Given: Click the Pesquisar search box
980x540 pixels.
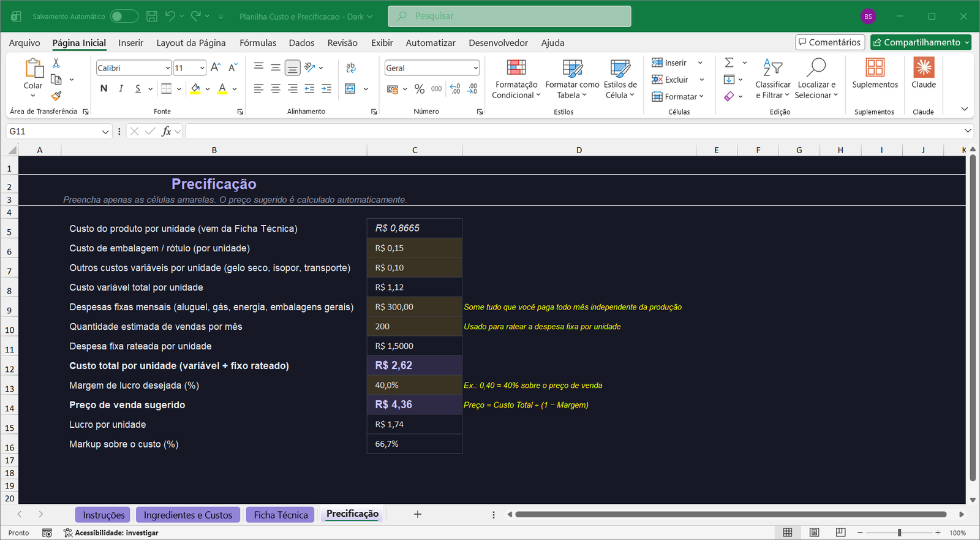Looking at the screenshot, I should 510,17.
